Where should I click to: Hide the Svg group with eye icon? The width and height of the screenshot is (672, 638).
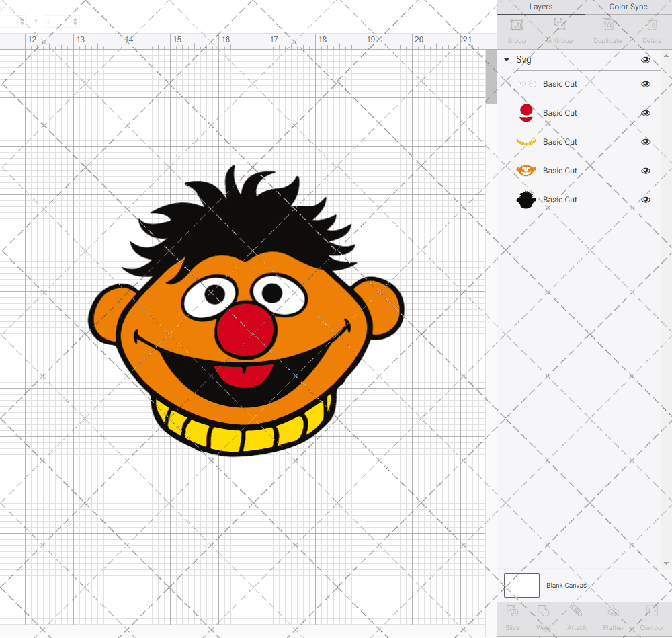click(x=646, y=60)
